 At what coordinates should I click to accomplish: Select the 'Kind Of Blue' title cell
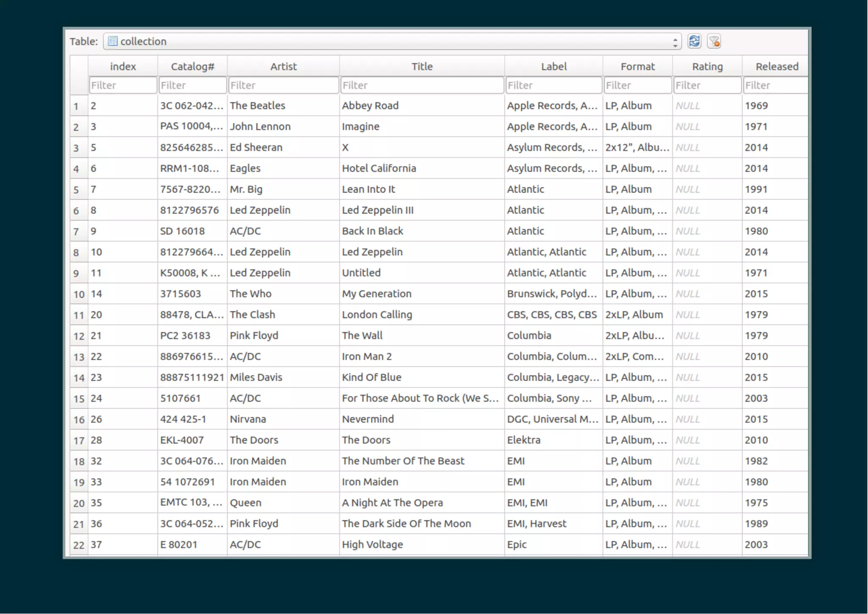tap(422, 377)
